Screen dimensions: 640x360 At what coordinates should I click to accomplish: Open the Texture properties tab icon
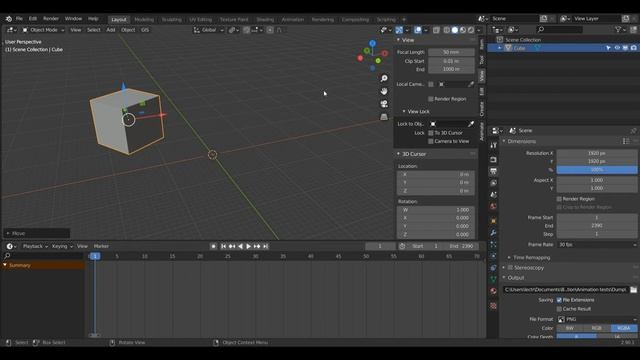point(493,306)
